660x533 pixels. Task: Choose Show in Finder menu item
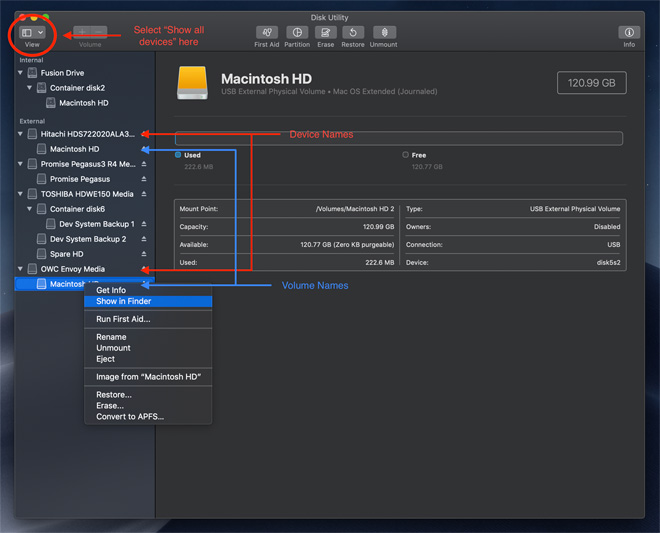coord(148,301)
